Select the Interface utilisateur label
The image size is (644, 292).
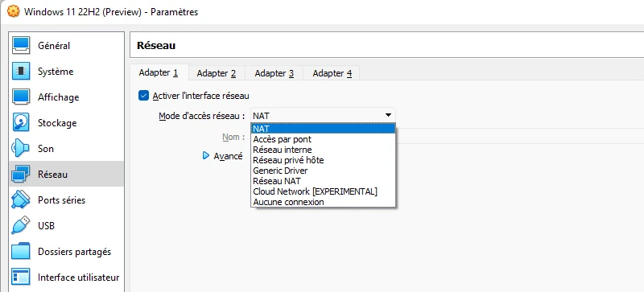[78, 278]
